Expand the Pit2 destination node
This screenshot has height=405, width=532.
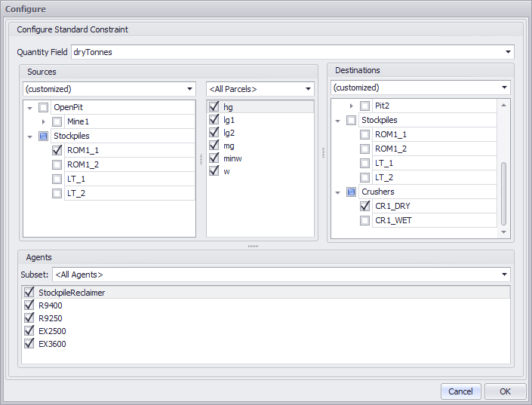352,106
